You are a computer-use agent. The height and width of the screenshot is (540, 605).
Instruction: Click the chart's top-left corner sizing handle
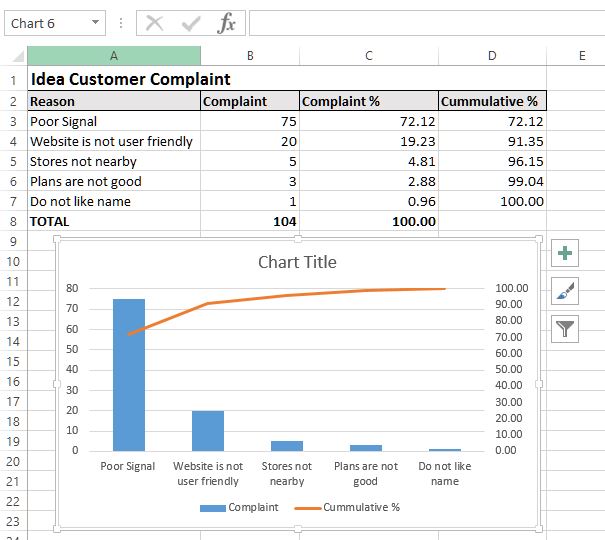coord(57,239)
